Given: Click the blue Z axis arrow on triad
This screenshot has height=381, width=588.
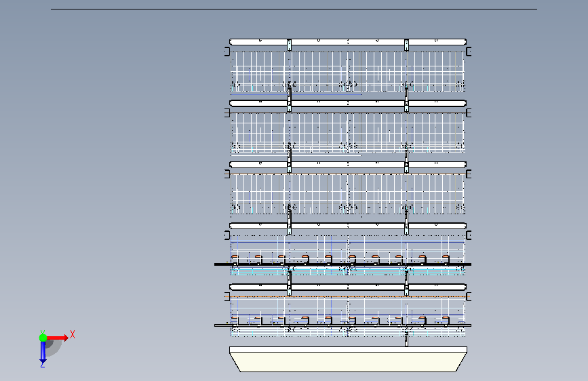Looking at the screenshot, I should (x=43, y=352).
